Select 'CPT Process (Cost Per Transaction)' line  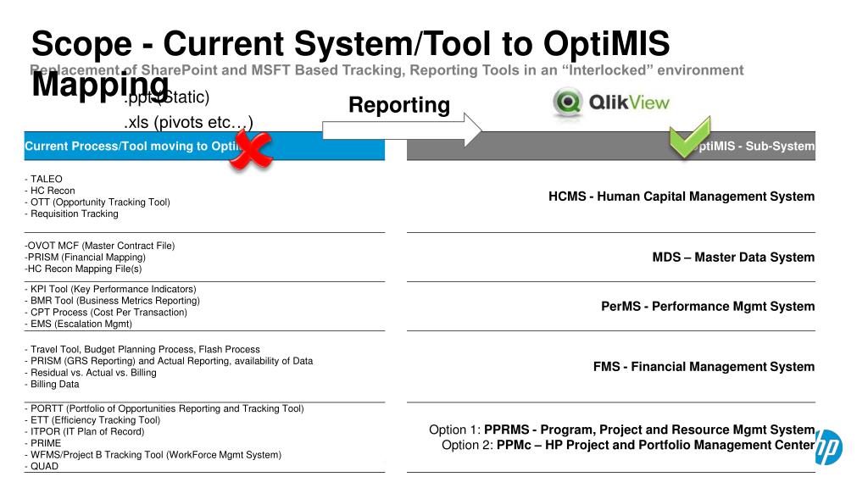(106, 312)
